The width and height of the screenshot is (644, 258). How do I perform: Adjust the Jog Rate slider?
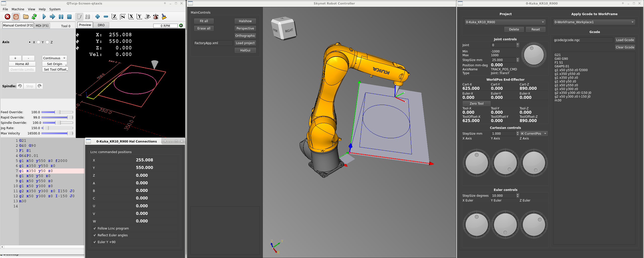click(57, 128)
